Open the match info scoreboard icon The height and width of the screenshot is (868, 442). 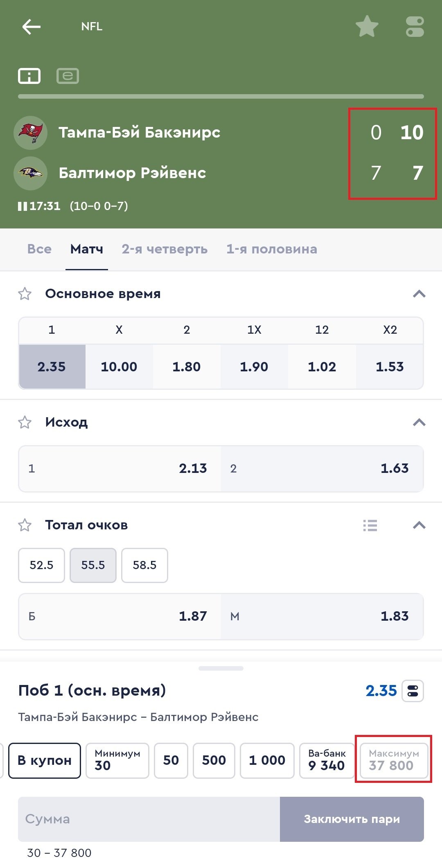[29, 76]
